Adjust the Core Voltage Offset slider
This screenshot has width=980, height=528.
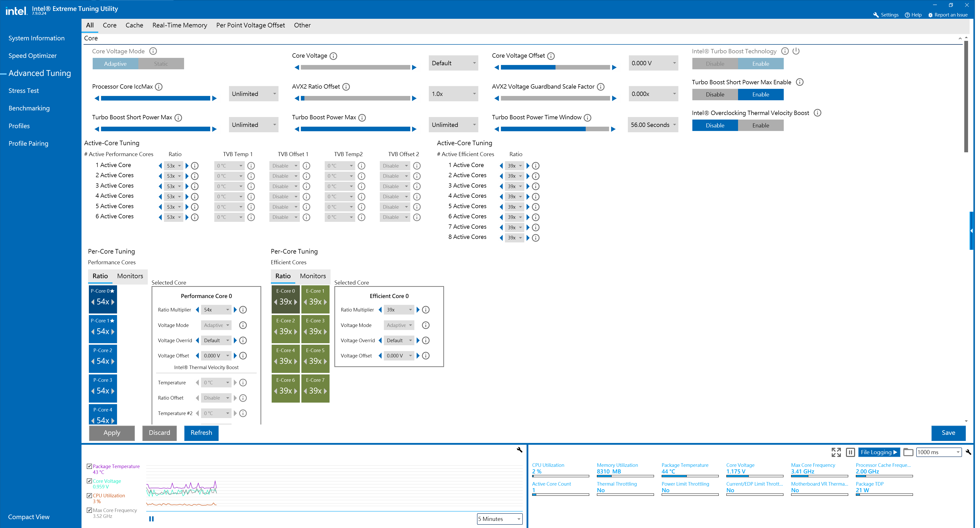click(x=556, y=68)
